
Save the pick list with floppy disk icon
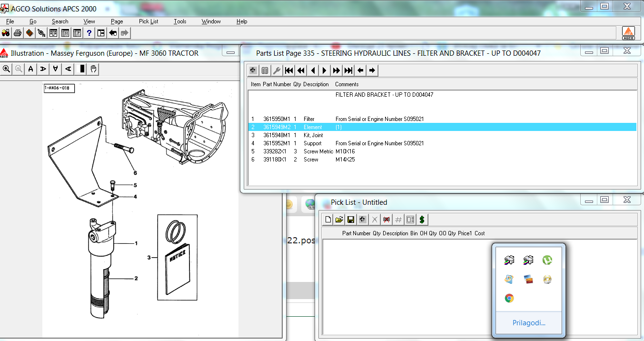coord(351,220)
